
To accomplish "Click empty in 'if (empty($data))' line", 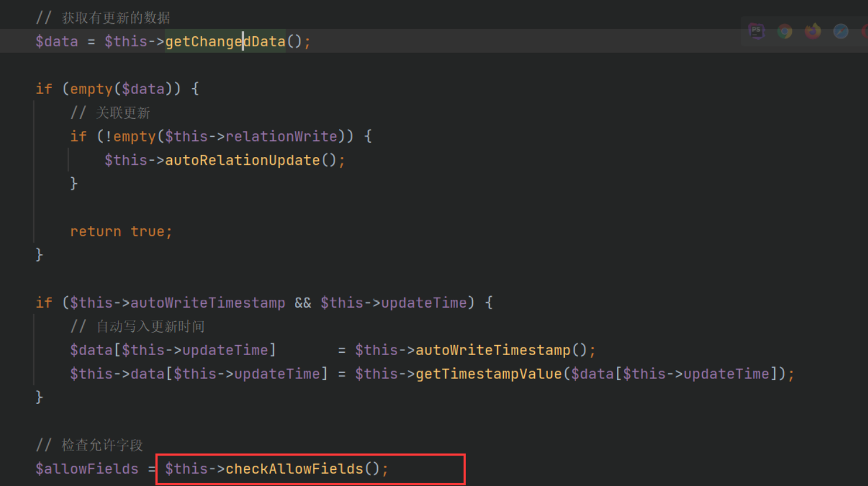I will click(x=92, y=89).
